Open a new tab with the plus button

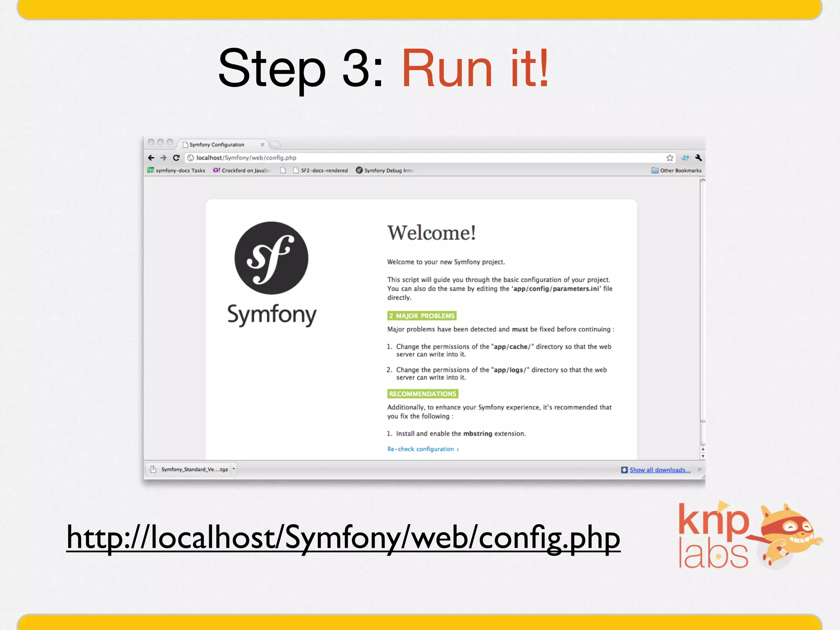pyautogui.click(x=275, y=145)
